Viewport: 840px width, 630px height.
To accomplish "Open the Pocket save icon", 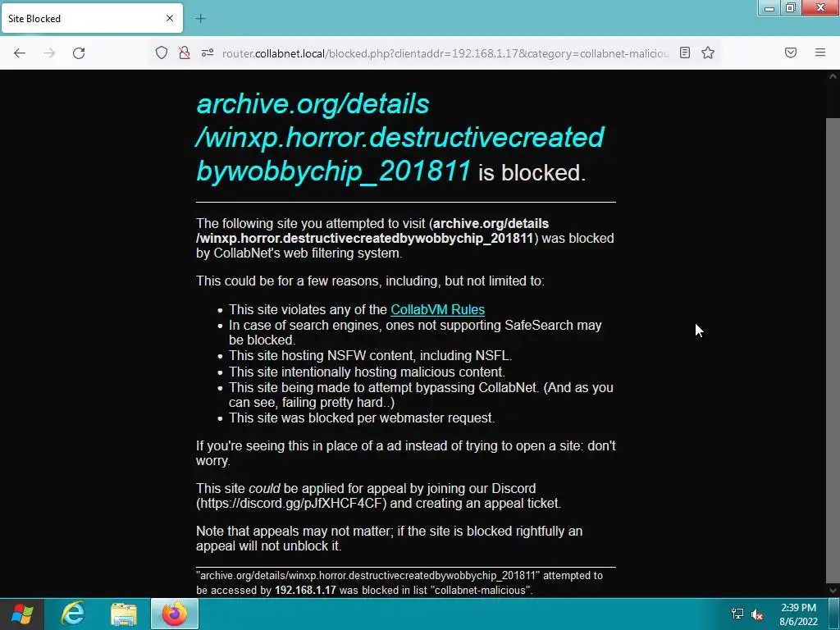I will (791, 52).
